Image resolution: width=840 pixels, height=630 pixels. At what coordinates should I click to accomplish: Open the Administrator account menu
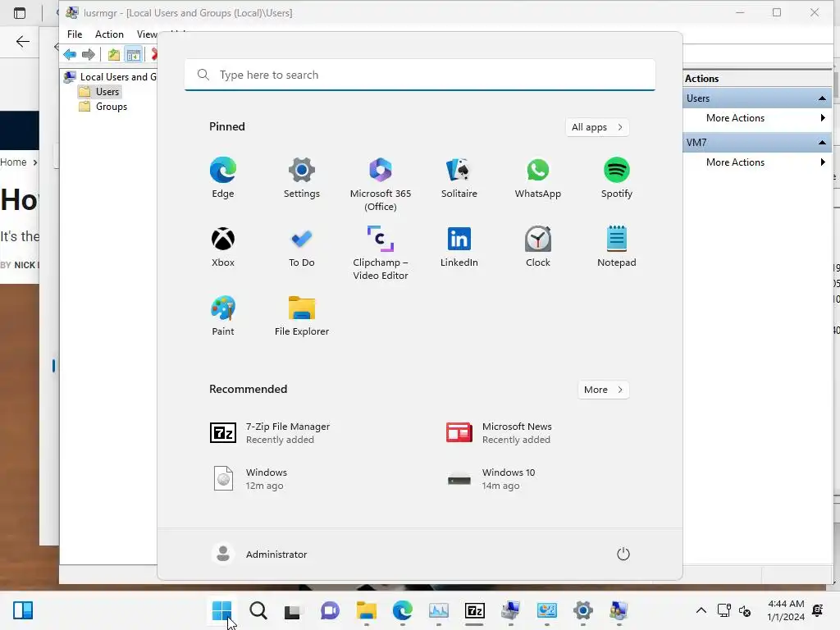pos(259,554)
